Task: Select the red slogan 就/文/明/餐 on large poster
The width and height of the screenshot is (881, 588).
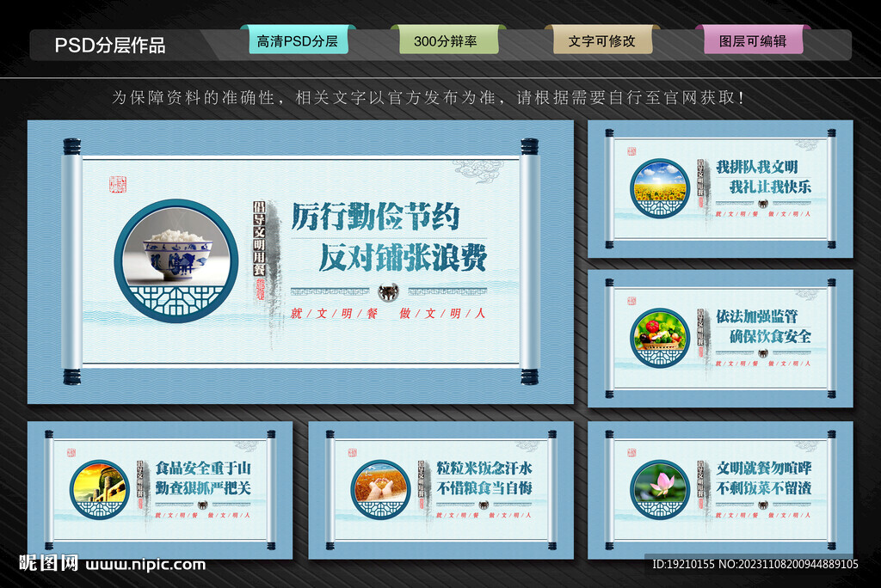Action: coord(335,314)
